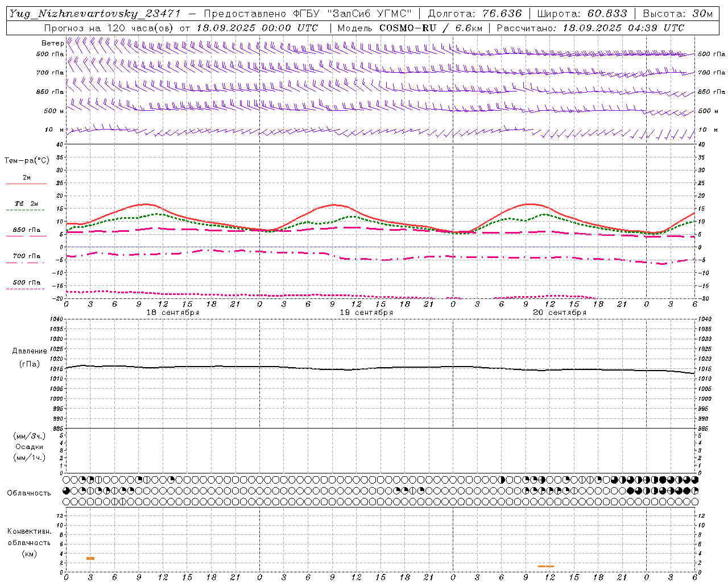The height and width of the screenshot is (582, 728).
Task: Select the Давление panel label
Action: [x=30, y=351]
